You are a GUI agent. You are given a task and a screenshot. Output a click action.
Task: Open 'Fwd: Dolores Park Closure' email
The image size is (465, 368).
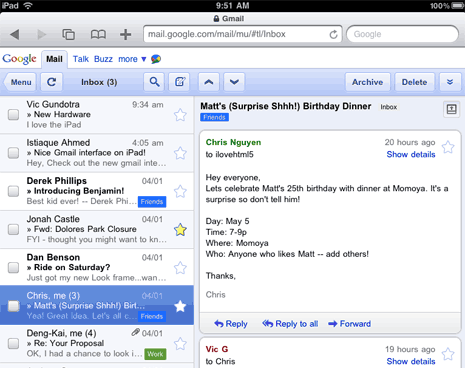97,229
